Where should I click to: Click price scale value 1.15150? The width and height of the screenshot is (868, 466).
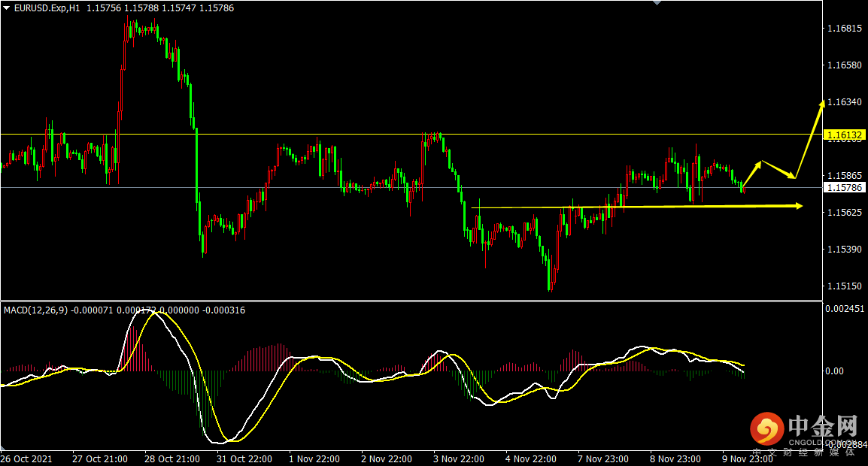pyautogui.click(x=844, y=286)
